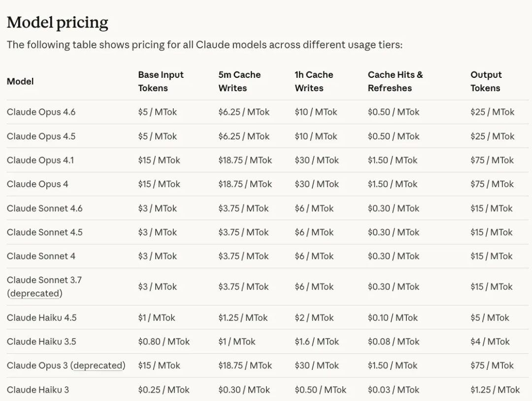Click the Claude Haiku 4.5 model name
The width and height of the screenshot is (532, 401).
pyautogui.click(x=42, y=318)
